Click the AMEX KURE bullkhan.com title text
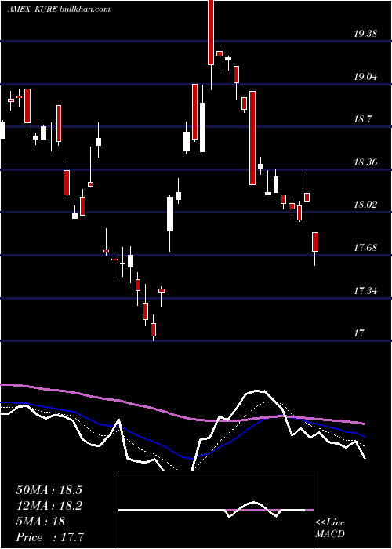This screenshot has width=392, height=549. [x=59, y=9]
